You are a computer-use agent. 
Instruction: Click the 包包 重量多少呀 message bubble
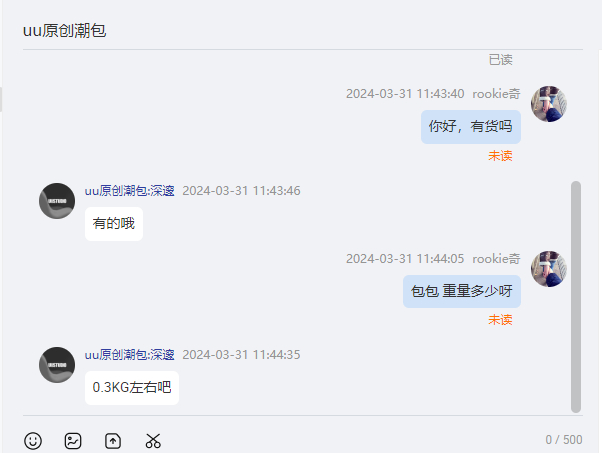[x=462, y=291]
